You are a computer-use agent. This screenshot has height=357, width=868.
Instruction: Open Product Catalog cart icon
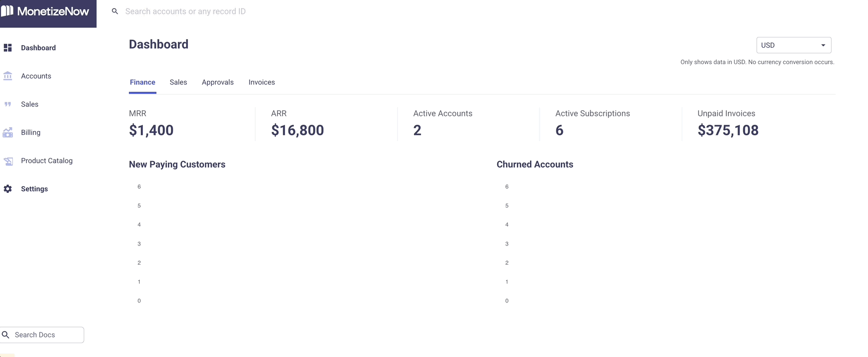tap(8, 161)
